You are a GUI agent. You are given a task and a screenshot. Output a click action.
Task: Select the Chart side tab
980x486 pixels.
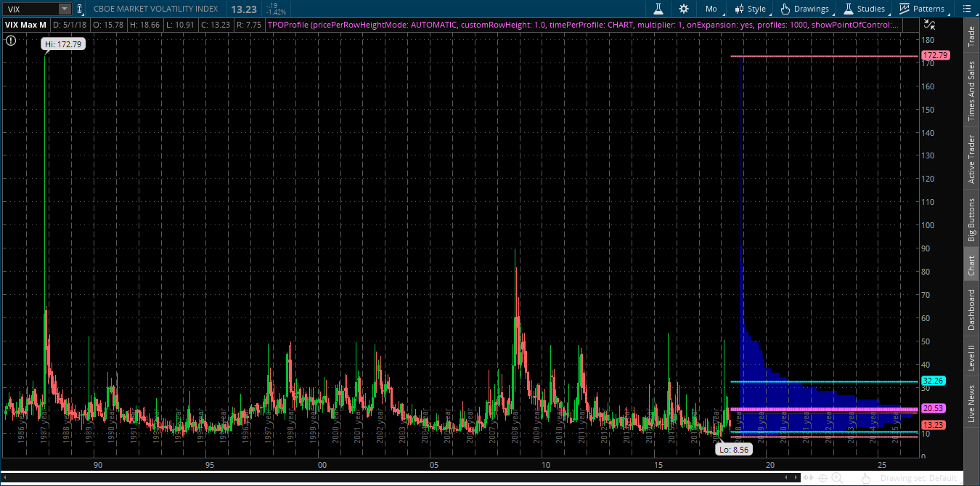pos(971,266)
